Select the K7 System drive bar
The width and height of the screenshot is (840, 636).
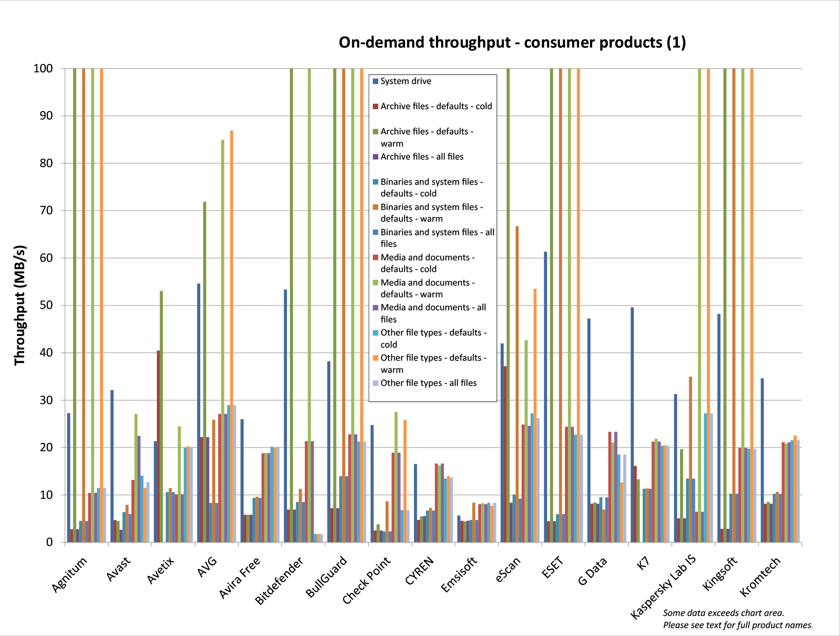click(632, 425)
